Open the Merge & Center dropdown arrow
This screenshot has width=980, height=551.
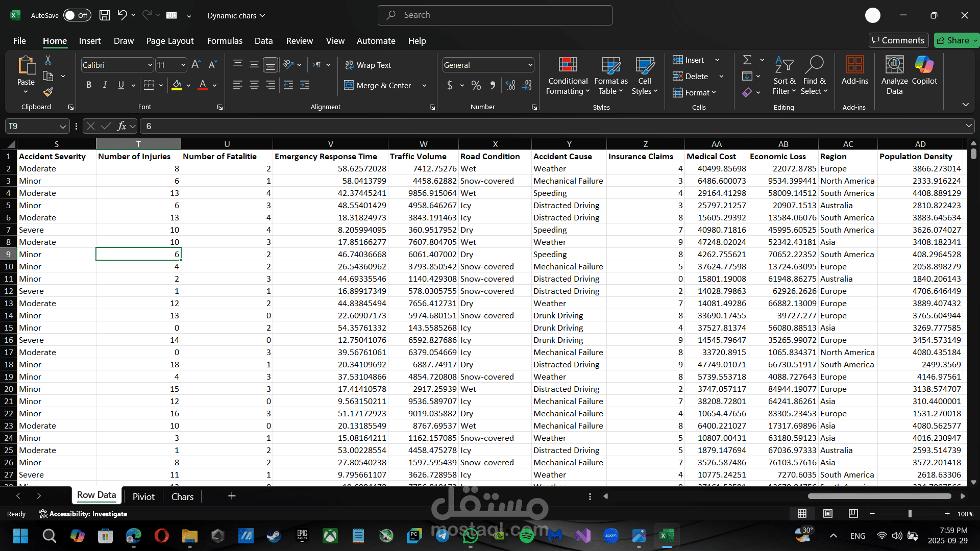tap(424, 86)
